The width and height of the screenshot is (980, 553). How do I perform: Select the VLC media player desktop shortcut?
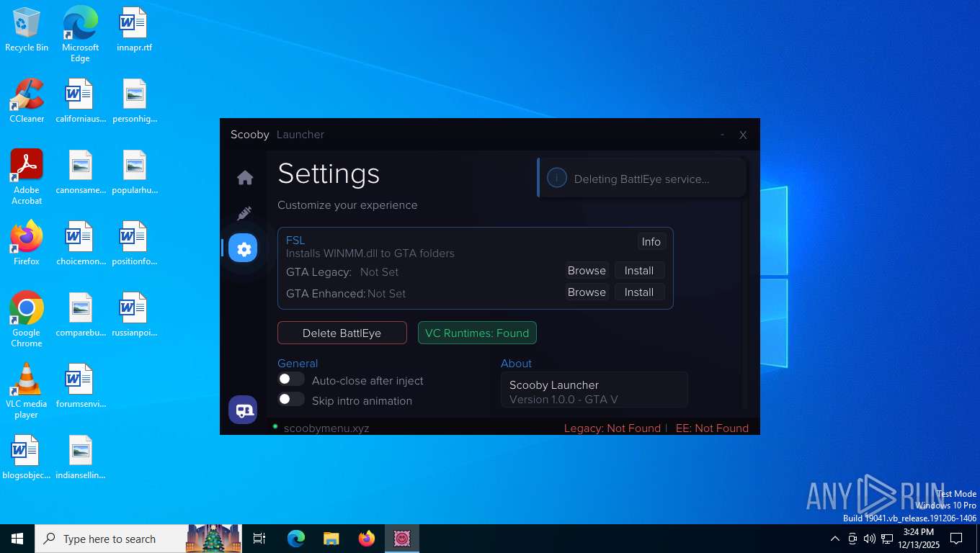[x=27, y=391]
